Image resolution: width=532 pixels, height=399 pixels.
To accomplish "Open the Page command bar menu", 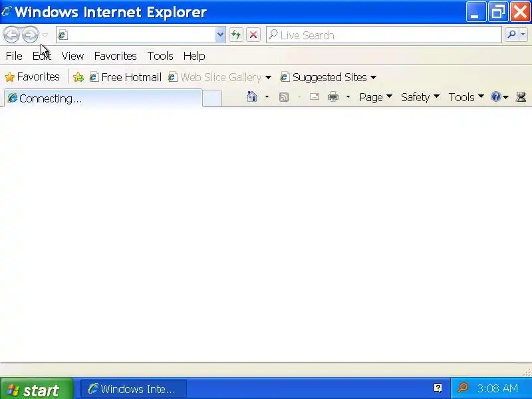I will (376, 97).
